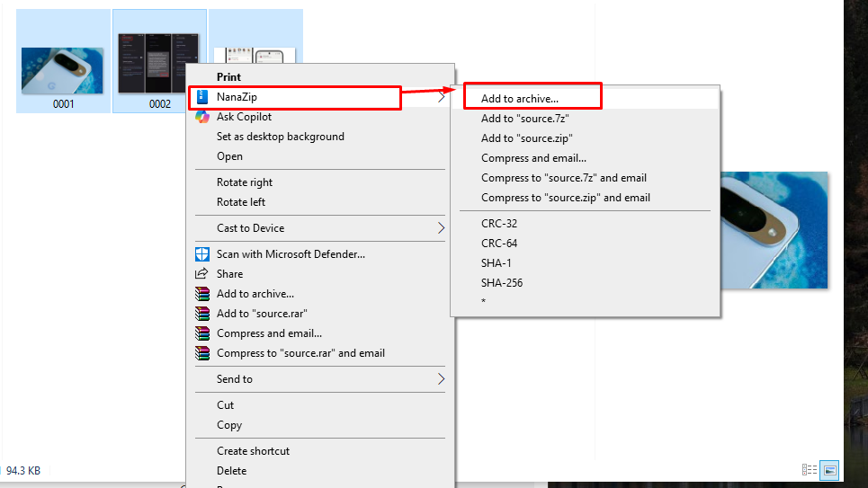Select Compress to "source.zip" and email
The height and width of the screenshot is (488, 868).
point(565,198)
